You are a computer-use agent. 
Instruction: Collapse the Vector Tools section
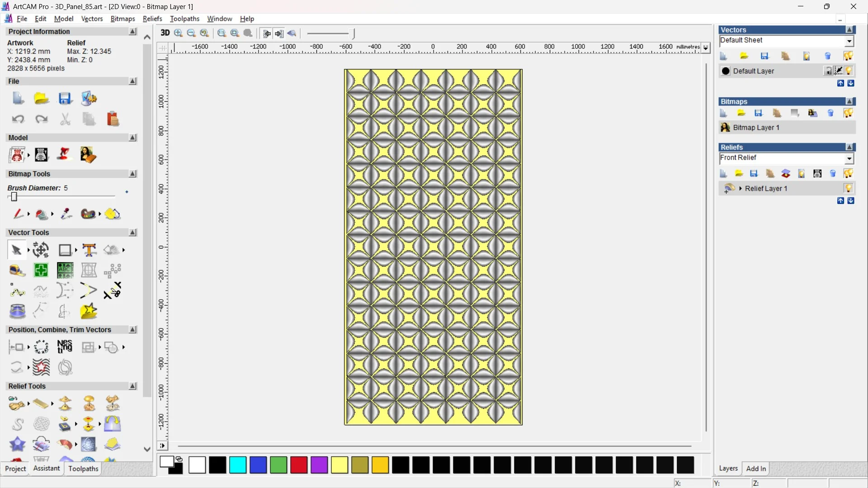click(x=132, y=232)
